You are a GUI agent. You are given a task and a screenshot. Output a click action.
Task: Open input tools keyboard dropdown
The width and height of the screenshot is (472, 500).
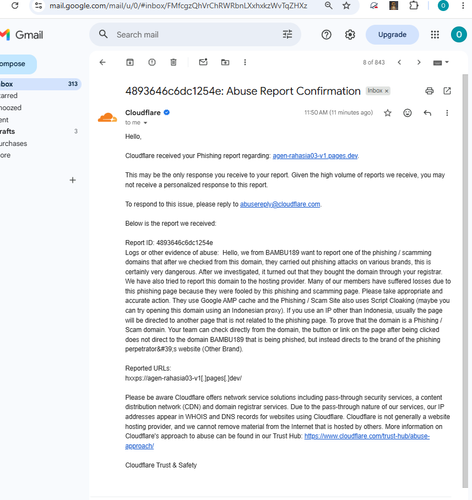coord(441,62)
